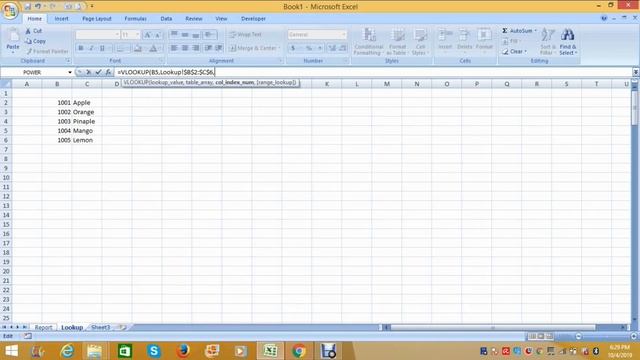This screenshot has width=640, height=360.
Task: Switch to the Data tab
Action: tap(166, 19)
